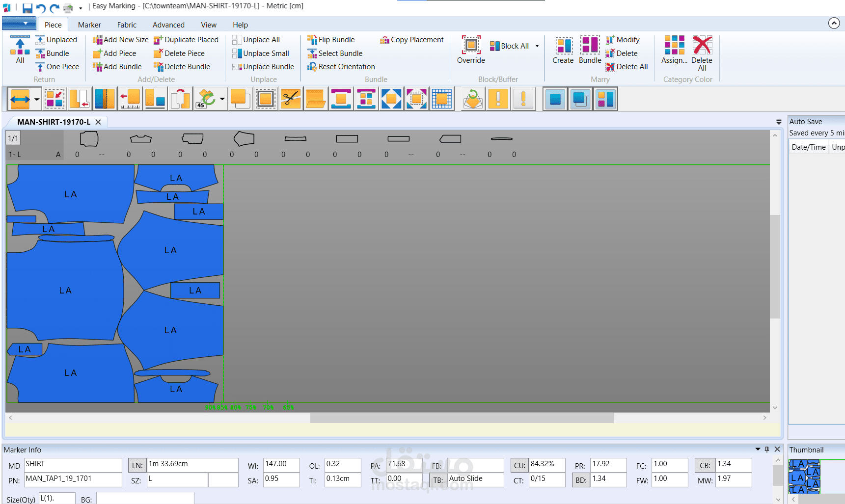The width and height of the screenshot is (845, 504).
Task: Collapse the ribbon with the chevron button
Action: tap(834, 23)
